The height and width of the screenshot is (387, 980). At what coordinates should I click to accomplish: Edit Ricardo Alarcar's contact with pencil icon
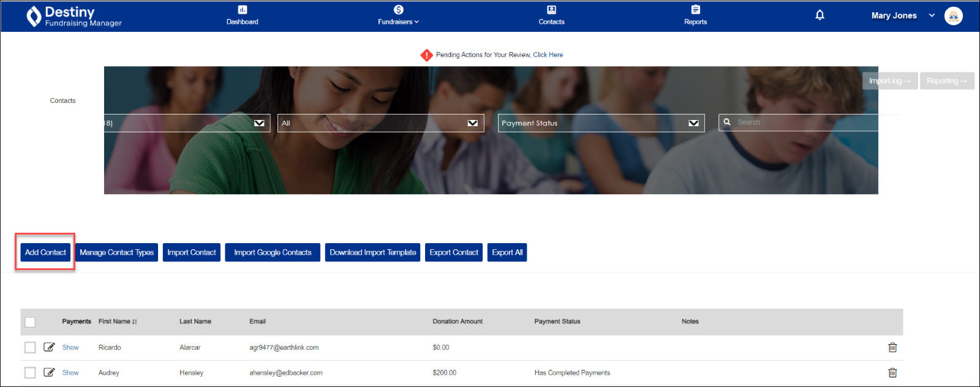(49, 347)
